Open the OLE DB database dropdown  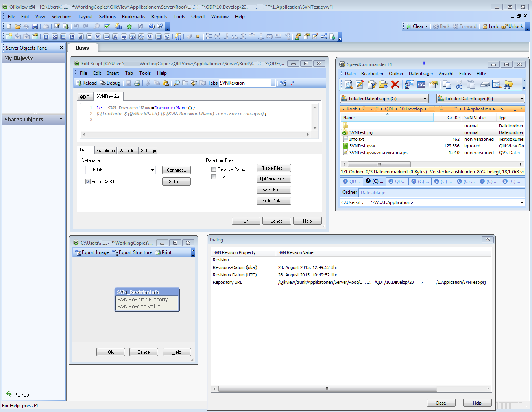(152, 170)
